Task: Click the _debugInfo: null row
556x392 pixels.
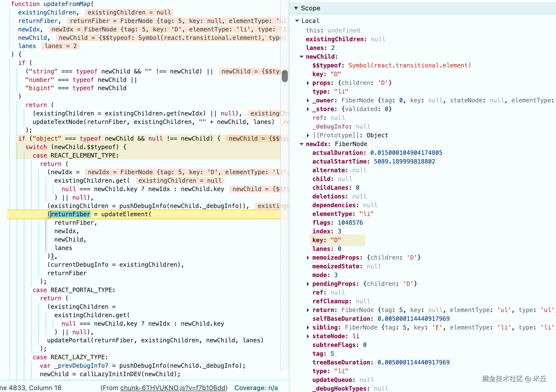Action: pos(341,126)
